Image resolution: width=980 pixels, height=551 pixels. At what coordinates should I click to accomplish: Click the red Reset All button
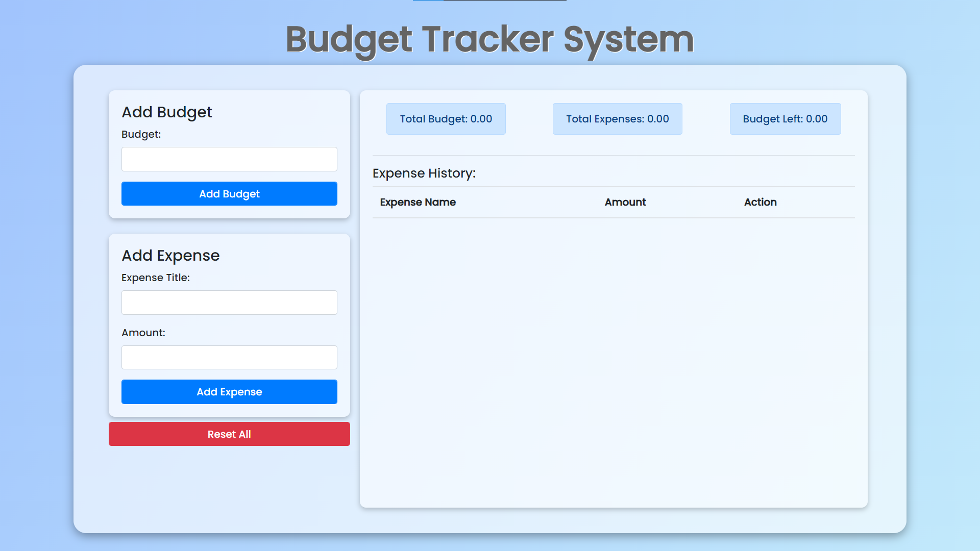point(229,434)
